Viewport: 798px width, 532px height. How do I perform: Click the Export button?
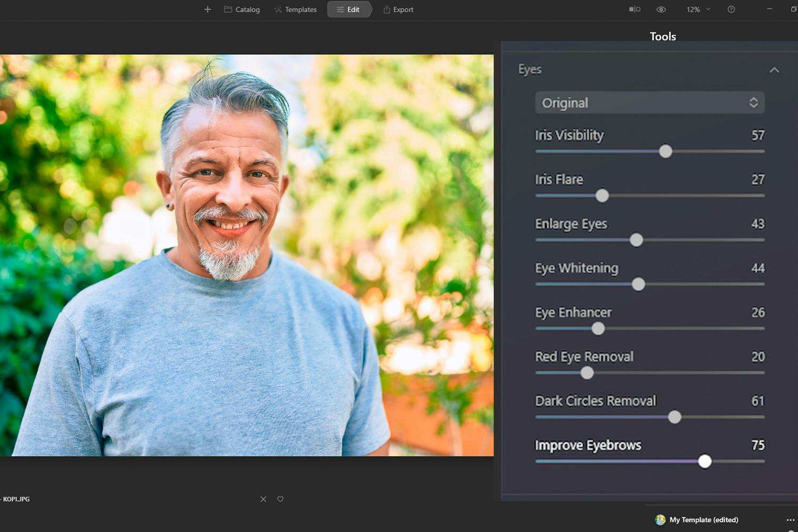click(x=398, y=10)
